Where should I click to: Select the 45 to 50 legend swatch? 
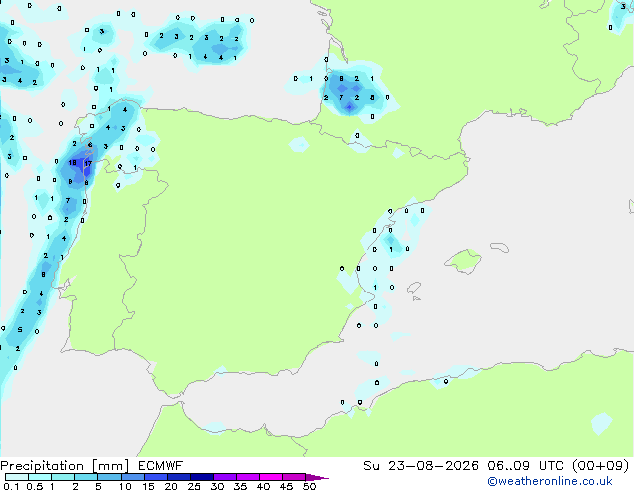294,477
